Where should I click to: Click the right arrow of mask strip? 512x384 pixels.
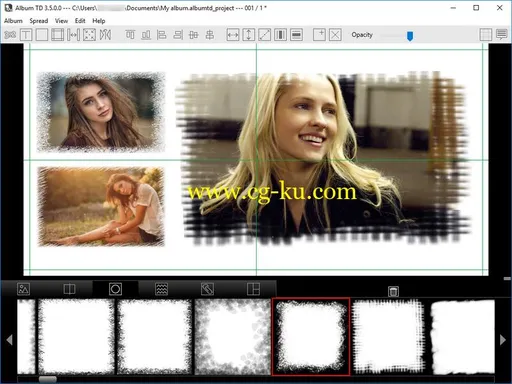point(503,340)
